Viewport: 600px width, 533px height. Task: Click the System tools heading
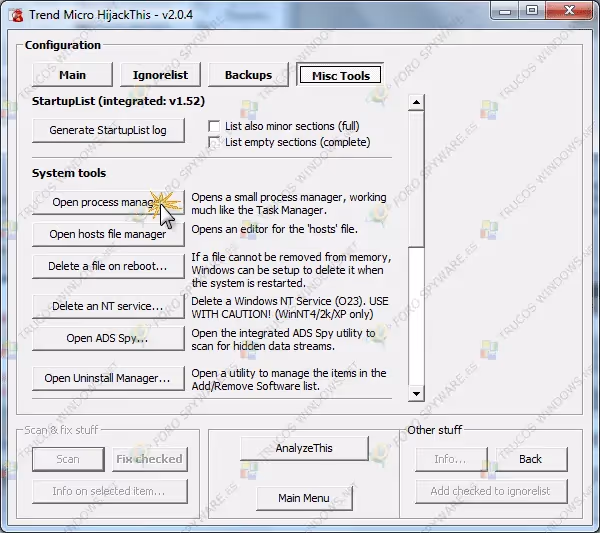click(x=69, y=173)
